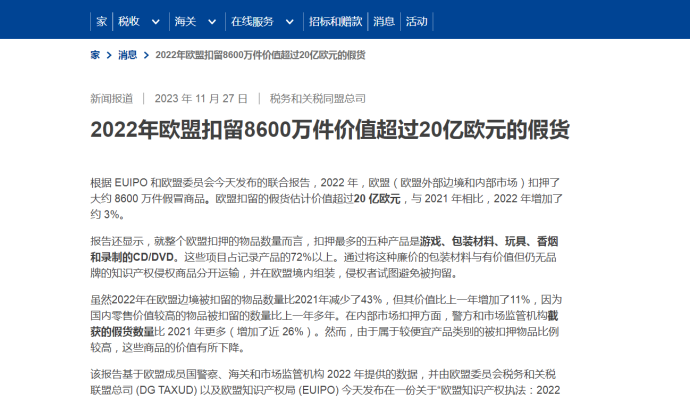
Task: Click the first breadcrumb arrow separator
Action: tap(109, 55)
